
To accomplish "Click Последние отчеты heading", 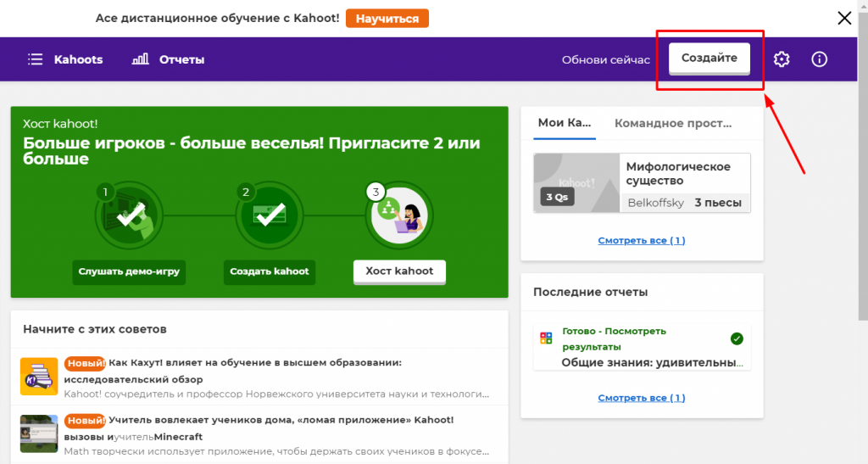I will [590, 292].
